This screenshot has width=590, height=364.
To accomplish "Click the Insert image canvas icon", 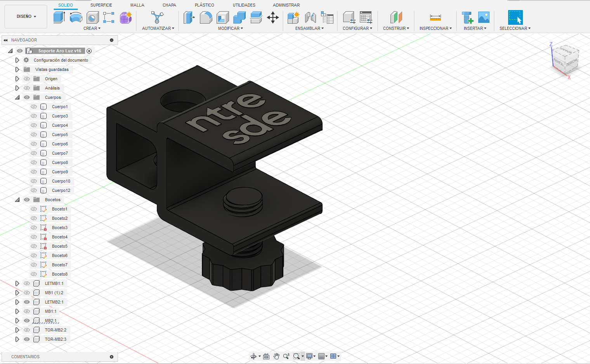I will pos(484,17).
